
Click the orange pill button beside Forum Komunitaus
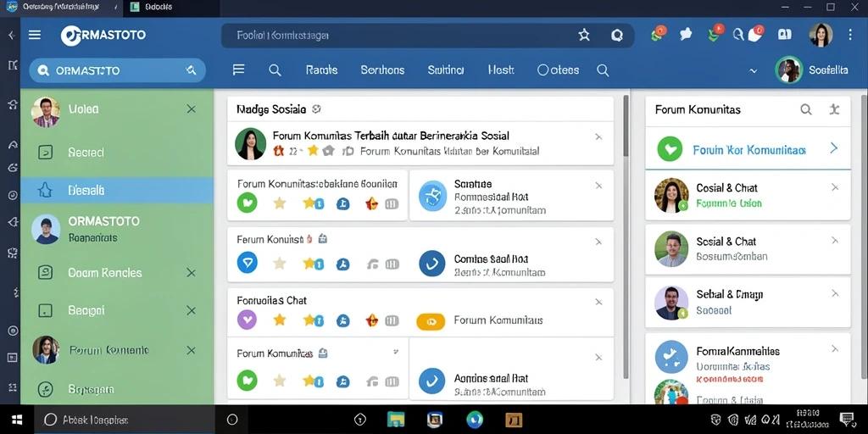pos(431,321)
